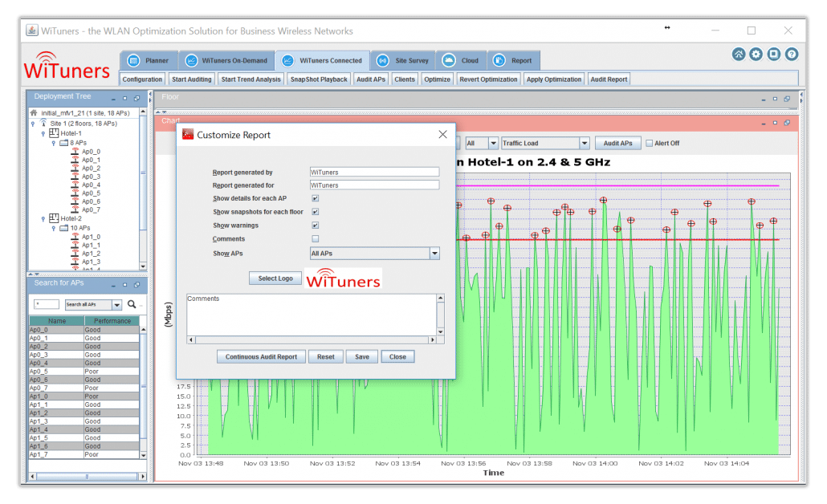827x504 pixels.
Task: Switch to the WiTuners On-Demand tab
Action: (226, 61)
